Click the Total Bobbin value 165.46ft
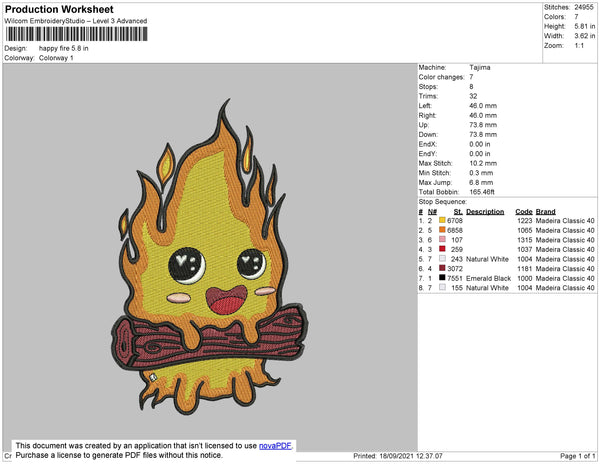Viewport: 600px width, 464px height. coord(482,192)
